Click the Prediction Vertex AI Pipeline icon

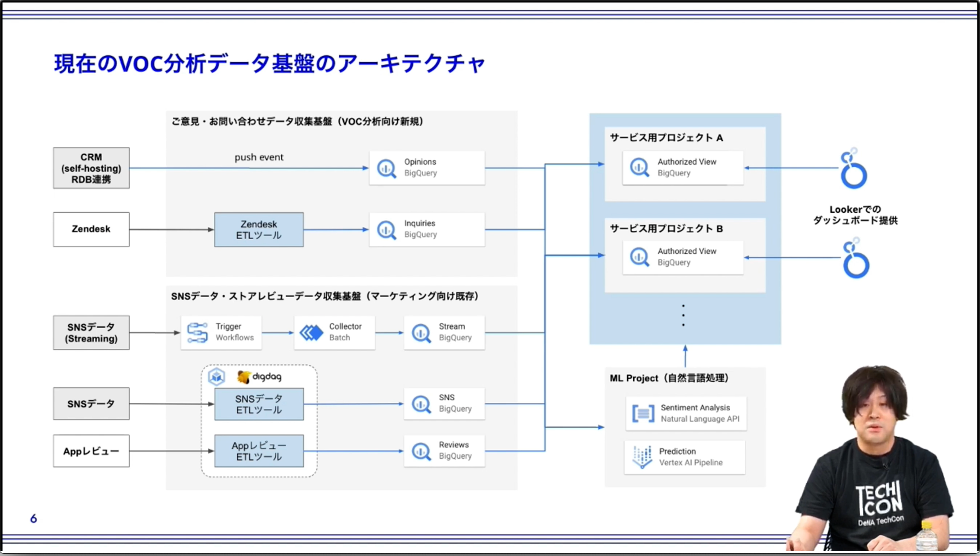tap(641, 457)
